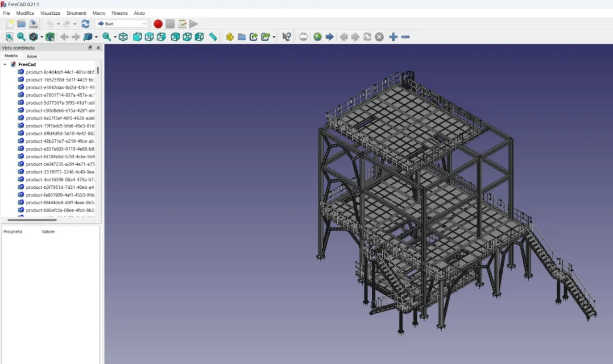Open the zoom options dropdown arrow
The width and height of the screenshot is (613, 364).
coord(115,37)
